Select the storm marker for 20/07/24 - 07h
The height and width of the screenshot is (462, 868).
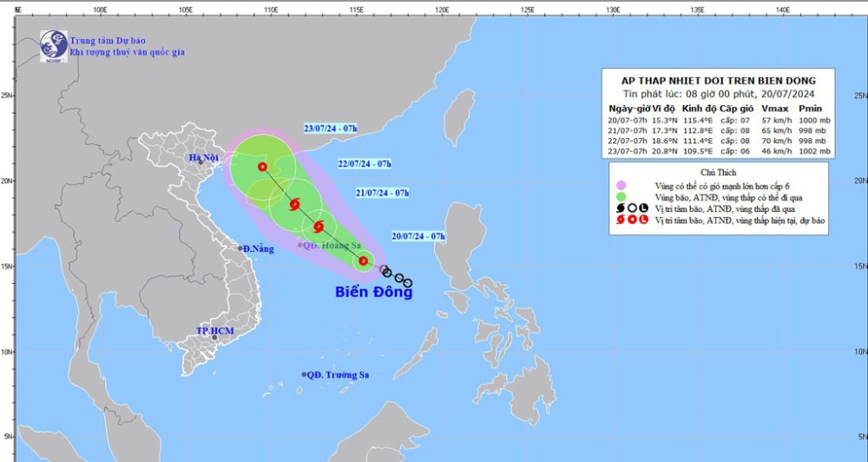pyautogui.click(x=363, y=260)
